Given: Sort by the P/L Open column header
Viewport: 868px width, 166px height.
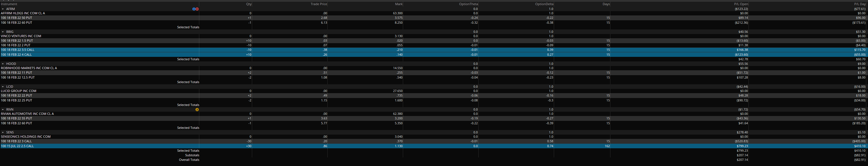Looking at the screenshot, I should tap(741, 4).
